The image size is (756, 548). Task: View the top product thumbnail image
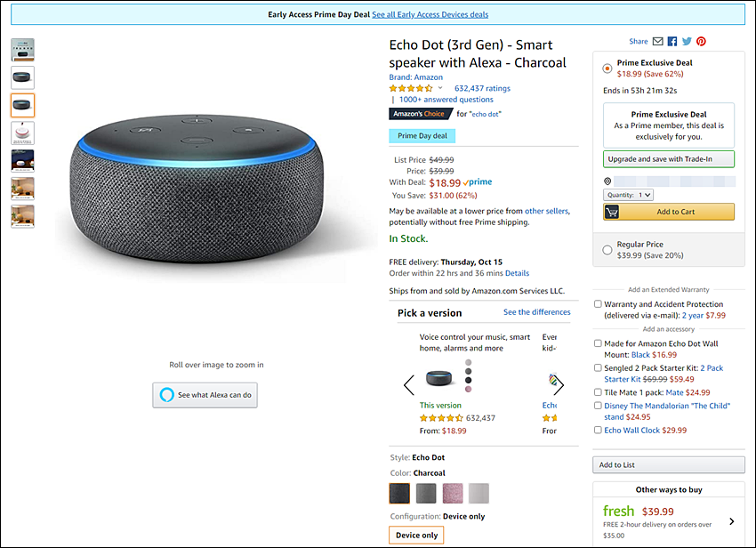[x=22, y=50]
